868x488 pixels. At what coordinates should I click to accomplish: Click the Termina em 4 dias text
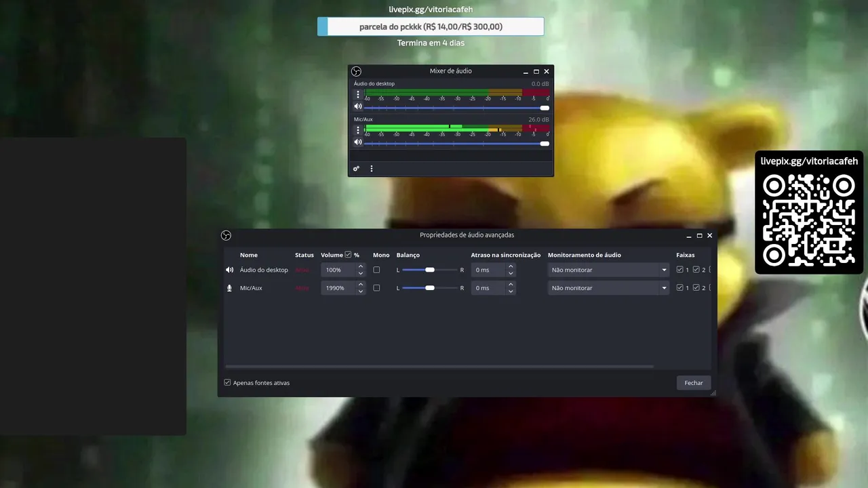coord(431,43)
